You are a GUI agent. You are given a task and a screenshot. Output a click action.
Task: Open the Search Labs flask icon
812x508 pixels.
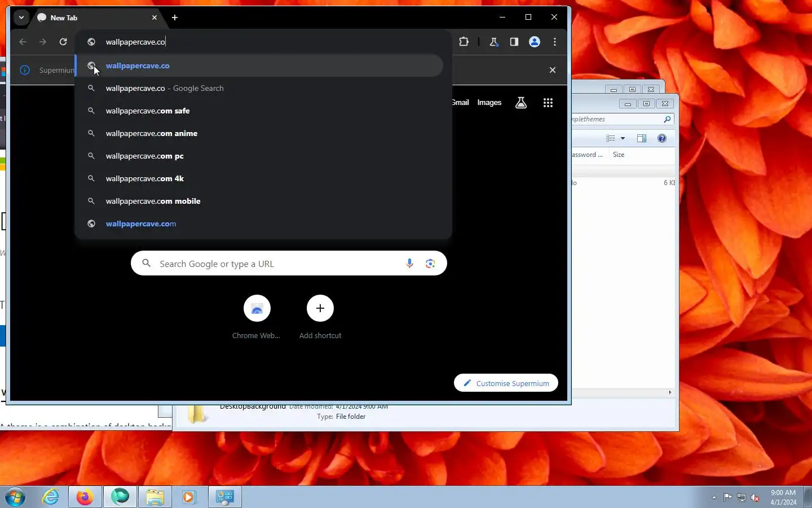(x=521, y=103)
